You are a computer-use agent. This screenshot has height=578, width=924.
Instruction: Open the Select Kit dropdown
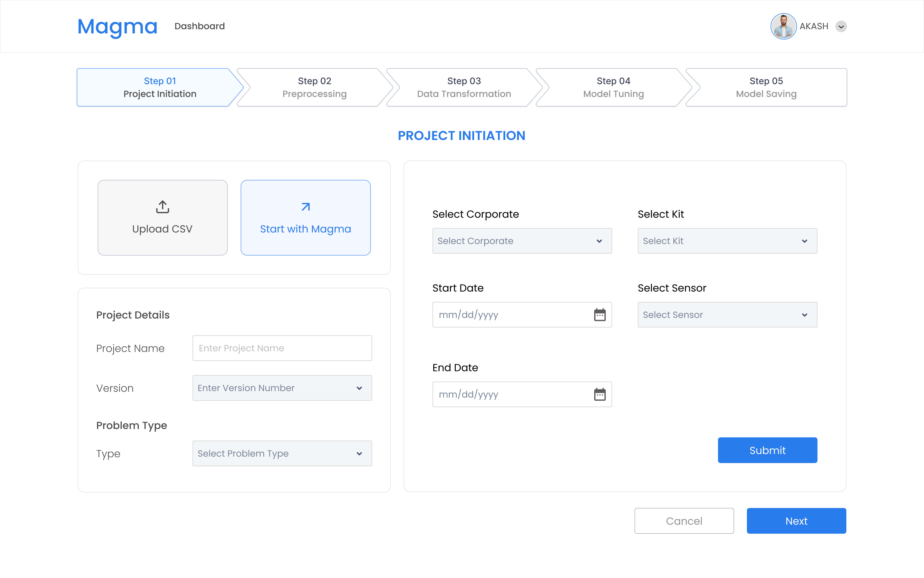click(727, 241)
